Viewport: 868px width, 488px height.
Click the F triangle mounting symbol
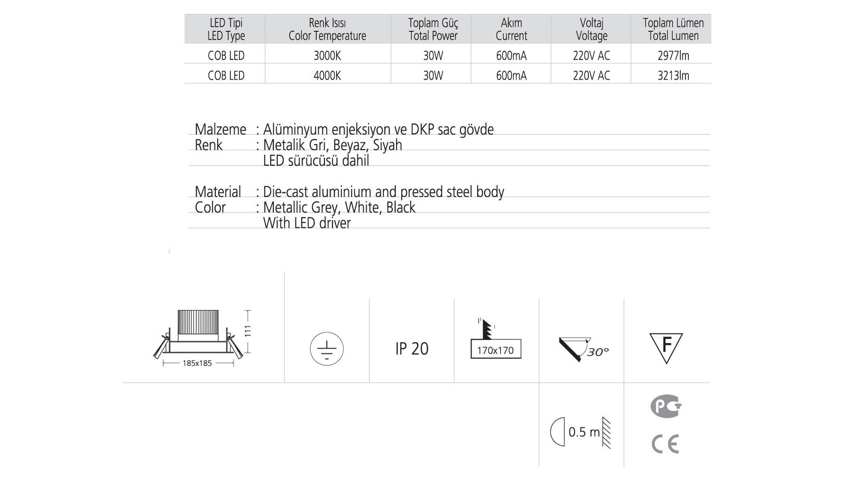click(666, 347)
